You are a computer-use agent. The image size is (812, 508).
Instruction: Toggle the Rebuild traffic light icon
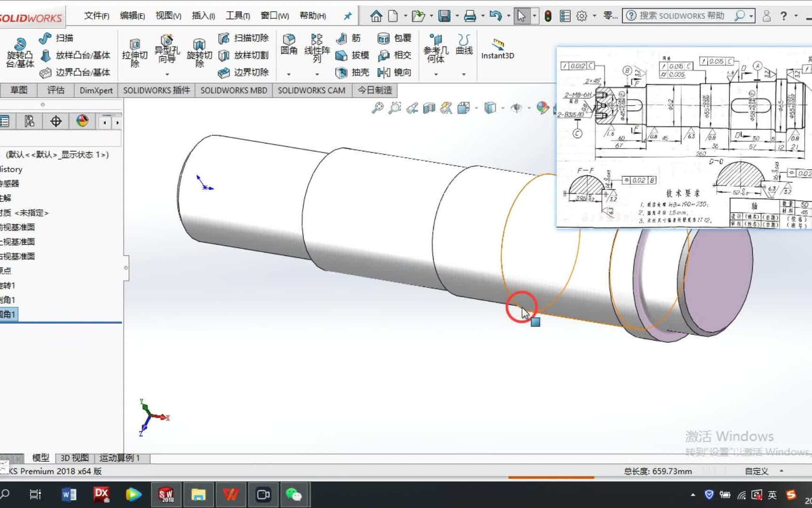[x=548, y=16]
